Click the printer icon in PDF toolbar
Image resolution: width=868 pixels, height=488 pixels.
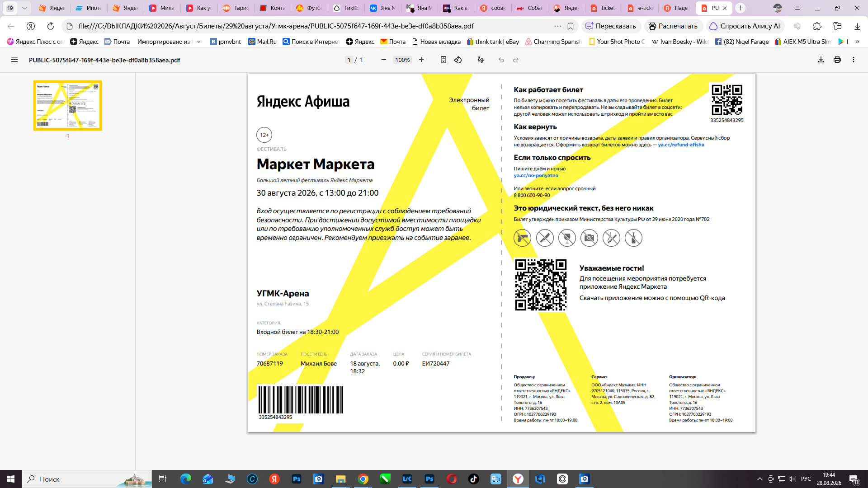837,60
